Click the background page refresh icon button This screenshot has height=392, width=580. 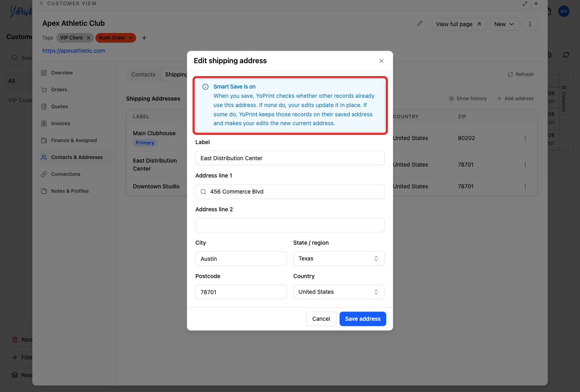click(566, 55)
